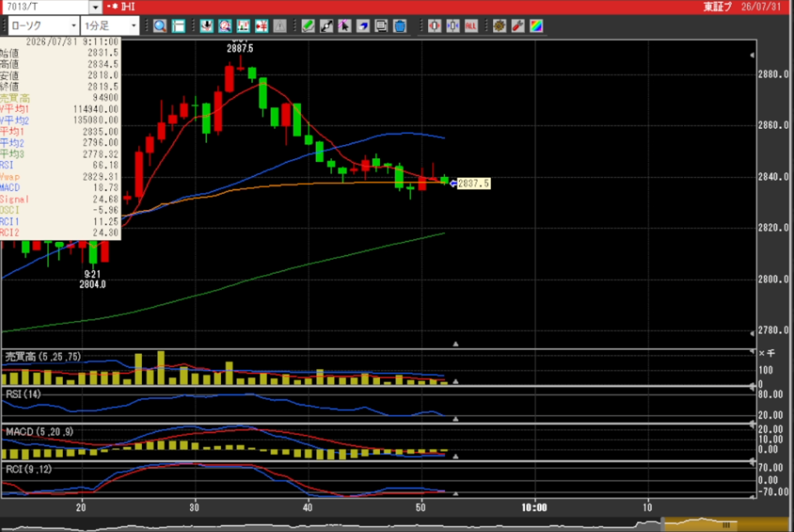Click the panel layout icon beside the magnifier
This screenshot has height=532, width=794.
pos(178,26)
